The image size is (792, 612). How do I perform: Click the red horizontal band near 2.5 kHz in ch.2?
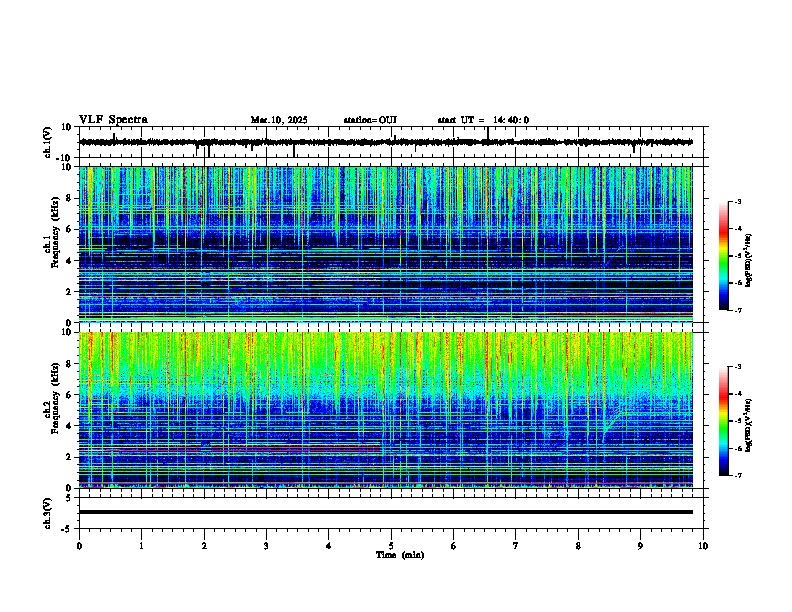click(230, 448)
